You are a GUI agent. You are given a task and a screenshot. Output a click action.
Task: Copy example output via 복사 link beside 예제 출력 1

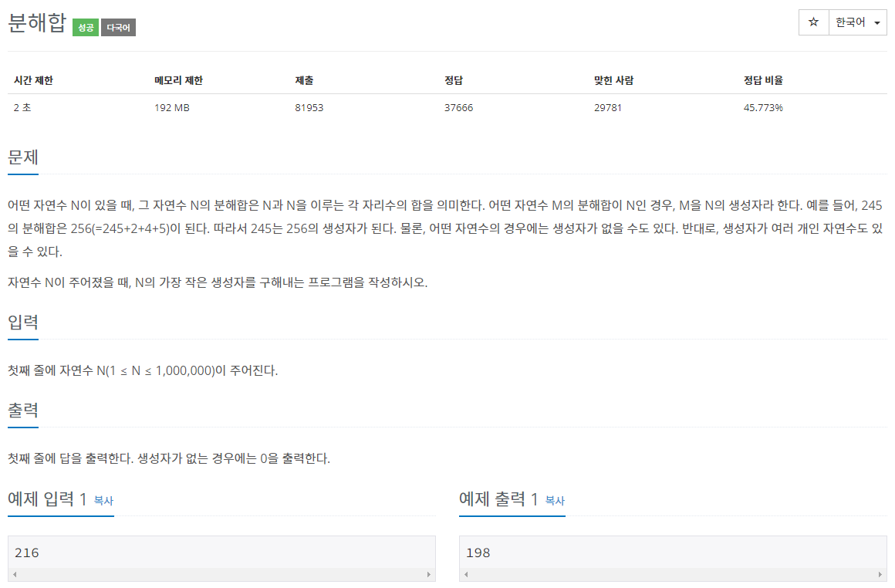pos(555,501)
